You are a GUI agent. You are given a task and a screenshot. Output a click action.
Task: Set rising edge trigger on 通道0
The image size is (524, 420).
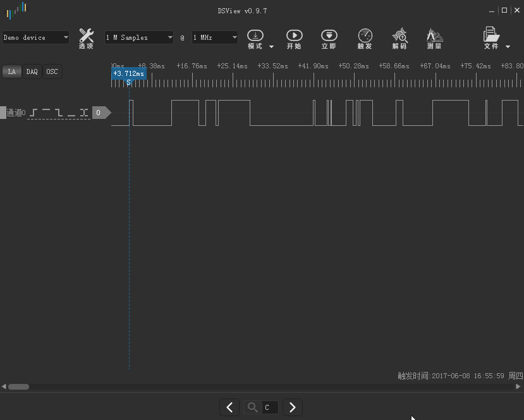click(34, 113)
